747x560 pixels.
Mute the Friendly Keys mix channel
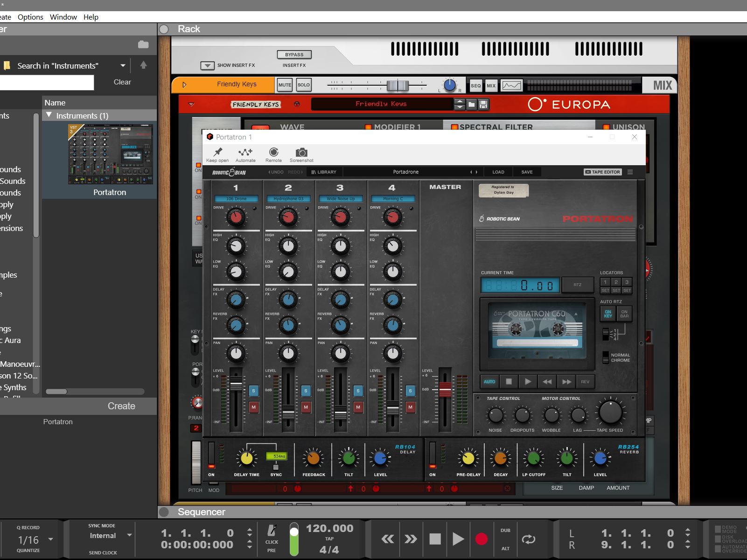[x=285, y=85]
